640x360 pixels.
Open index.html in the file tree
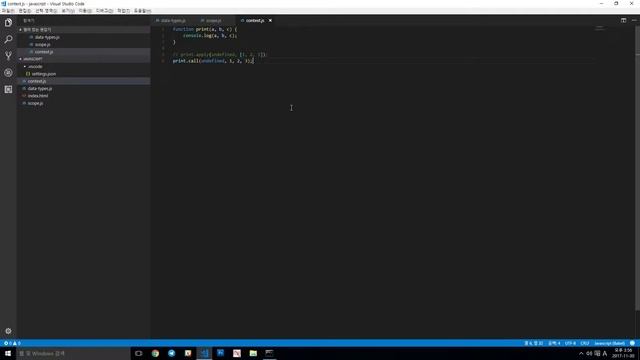[38, 96]
